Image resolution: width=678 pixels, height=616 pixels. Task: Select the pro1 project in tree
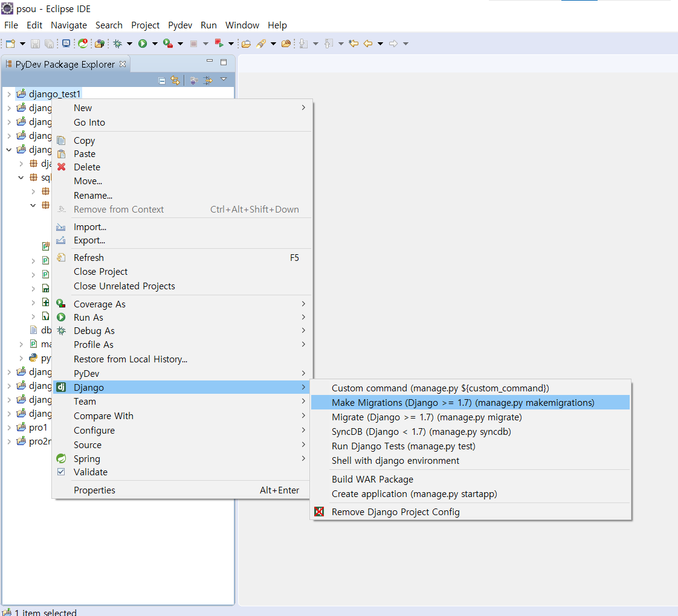(x=32, y=428)
